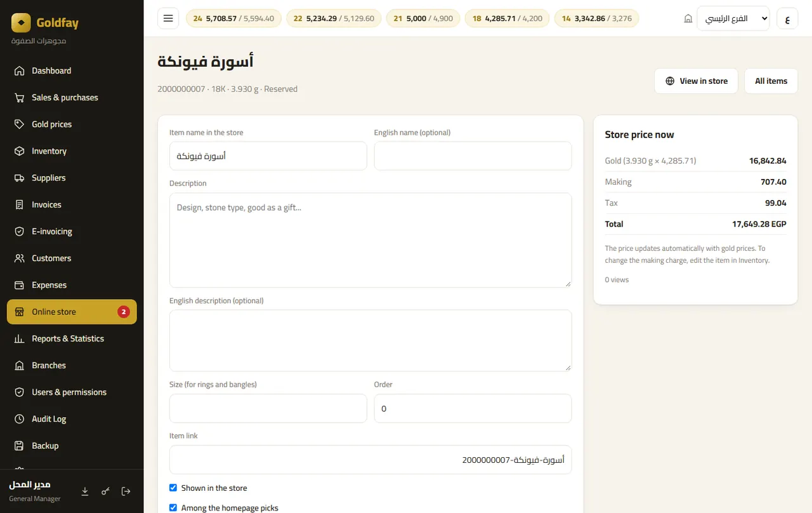Click the Users & permissions shield icon
812x513 pixels.
click(20, 392)
